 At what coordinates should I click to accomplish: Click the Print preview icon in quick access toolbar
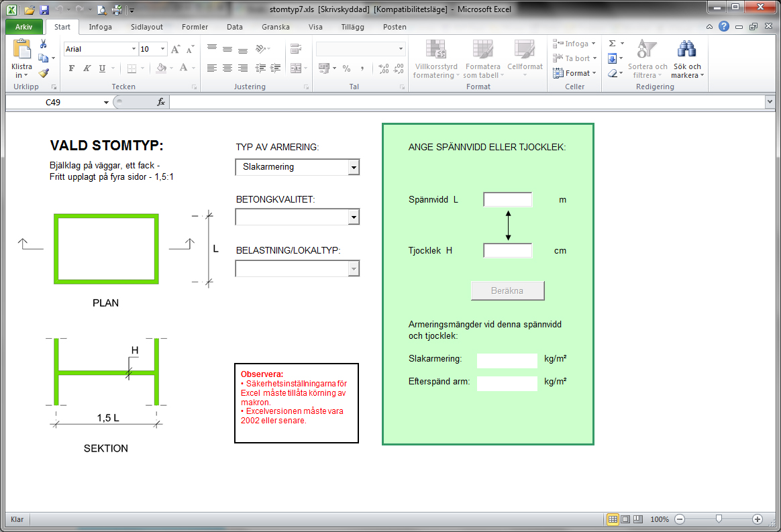click(102, 9)
